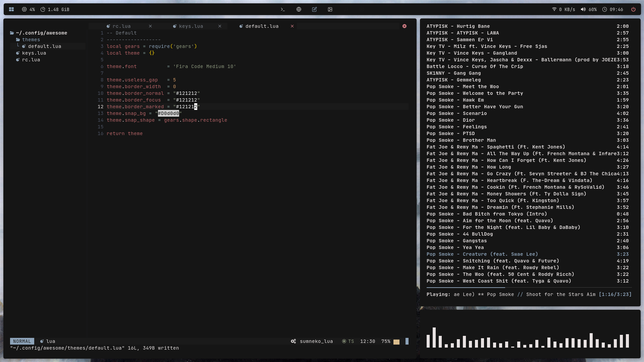Select song Key TV - Vince Keys - Gangland
The width and height of the screenshot is (644, 362).
[528, 53]
